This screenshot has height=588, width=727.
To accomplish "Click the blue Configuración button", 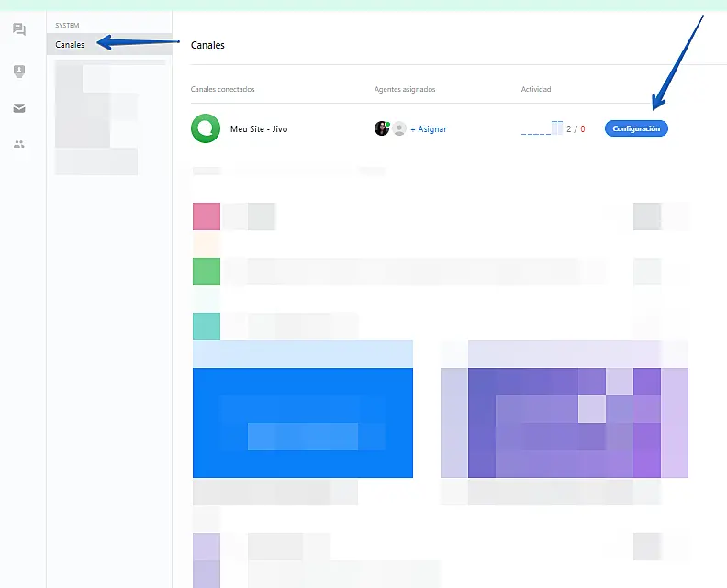I will (636, 128).
